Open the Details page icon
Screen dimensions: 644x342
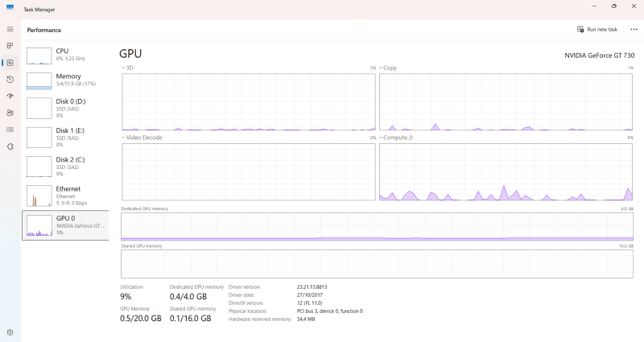[10, 130]
